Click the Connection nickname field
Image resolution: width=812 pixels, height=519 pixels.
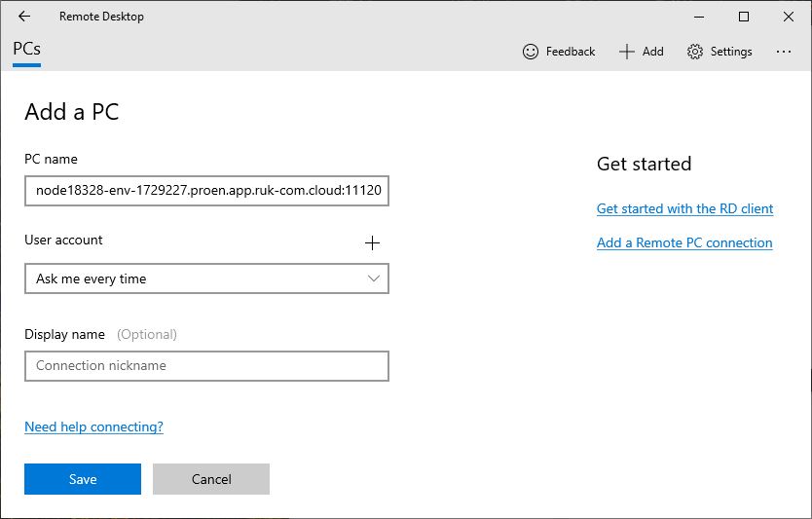[x=206, y=366]
